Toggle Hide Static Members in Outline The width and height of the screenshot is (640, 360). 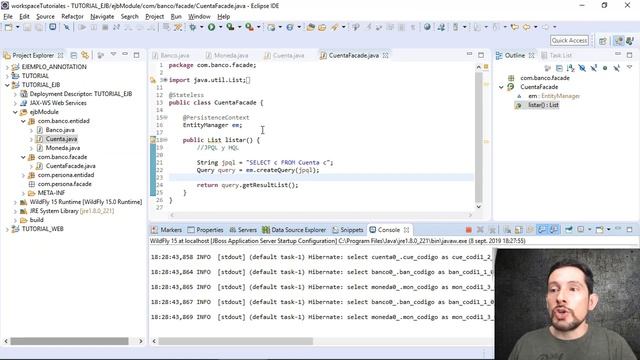tap(593, 68)
